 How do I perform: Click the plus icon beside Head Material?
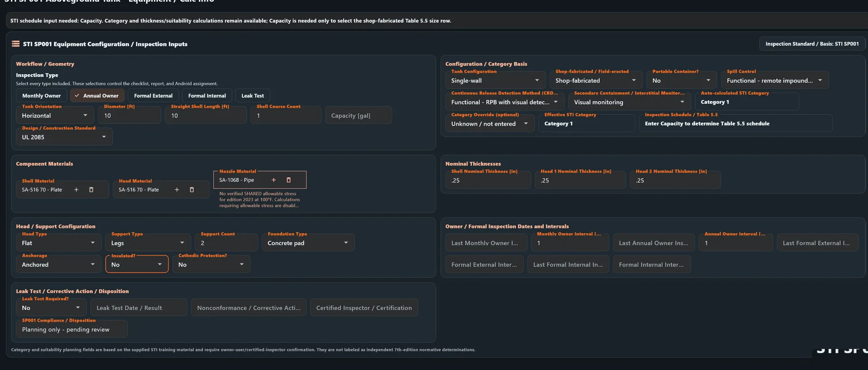tap(177, 190)
